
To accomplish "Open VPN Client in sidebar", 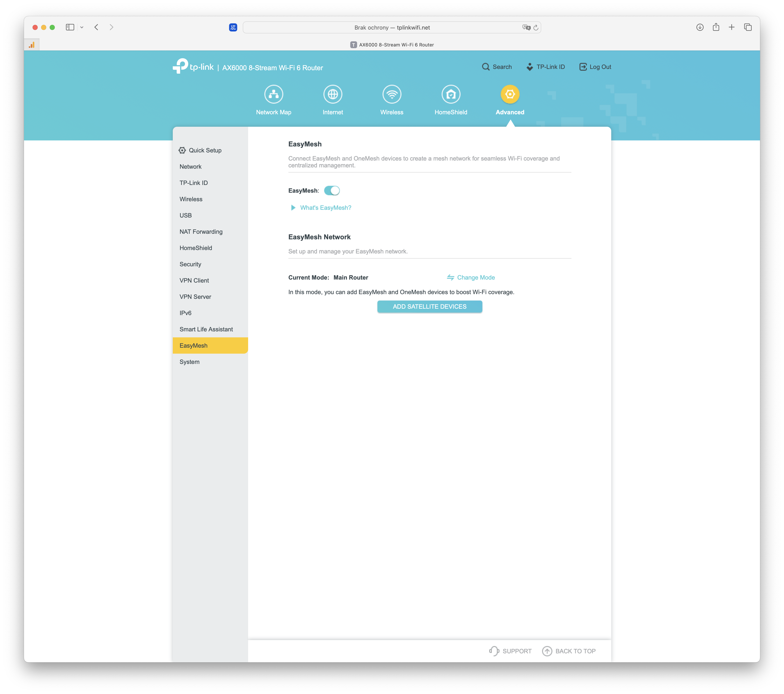I will [210, 281].
